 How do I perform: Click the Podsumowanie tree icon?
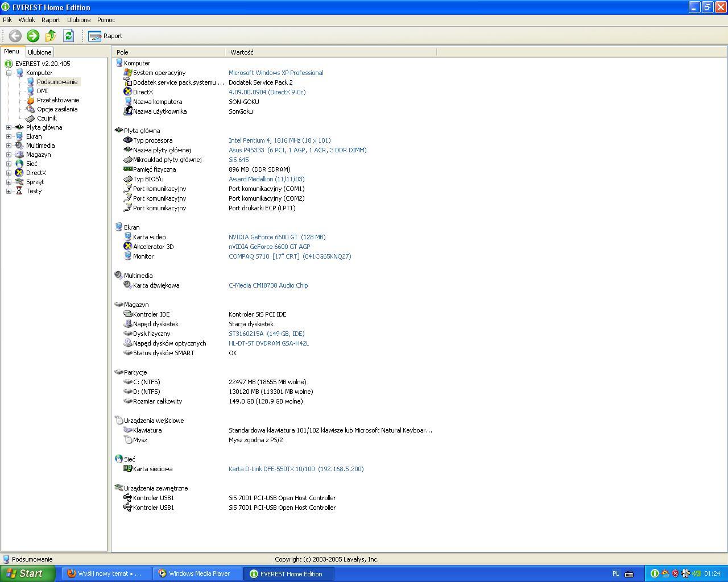[31, 82]
